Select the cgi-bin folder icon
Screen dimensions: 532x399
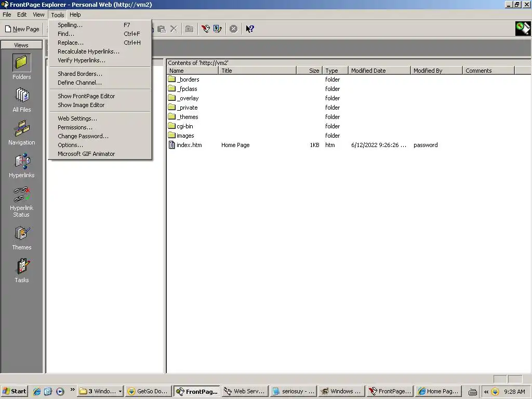[171, 126]
